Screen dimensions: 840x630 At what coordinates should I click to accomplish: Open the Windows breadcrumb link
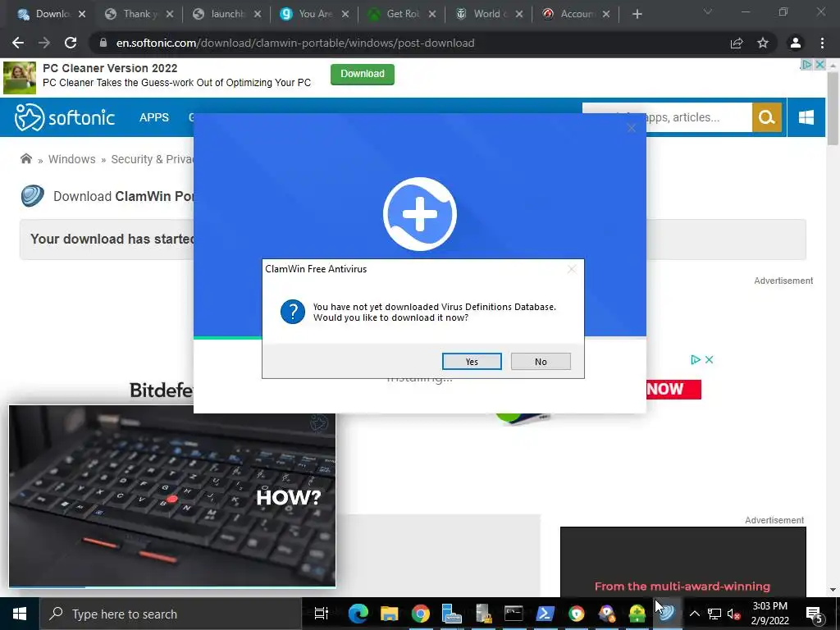pos(72,159)
